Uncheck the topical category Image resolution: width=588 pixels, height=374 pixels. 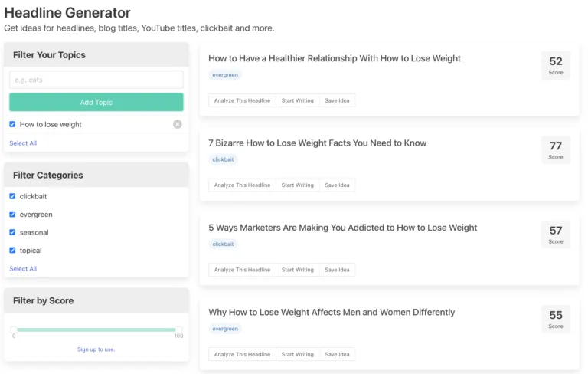(12, 251)
